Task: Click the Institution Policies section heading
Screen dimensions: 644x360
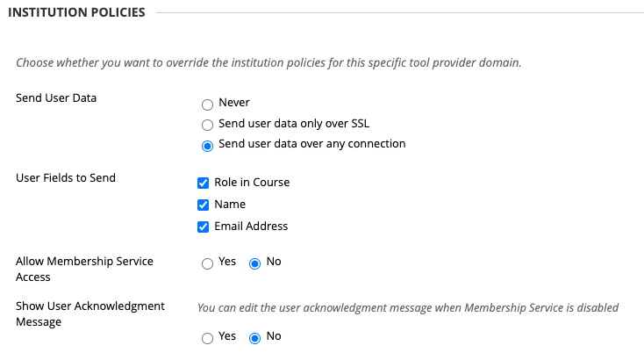Action: (76, 12)
